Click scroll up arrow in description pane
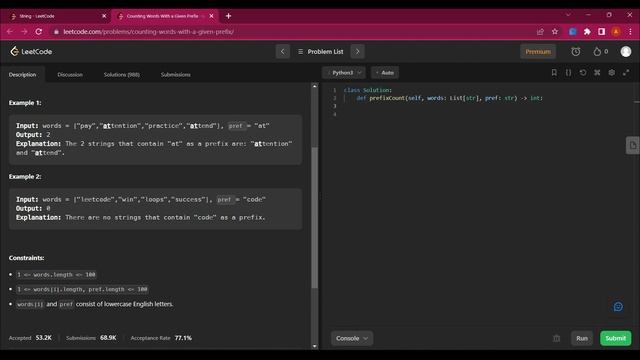The image size is (640, 360). click(314, 87)
